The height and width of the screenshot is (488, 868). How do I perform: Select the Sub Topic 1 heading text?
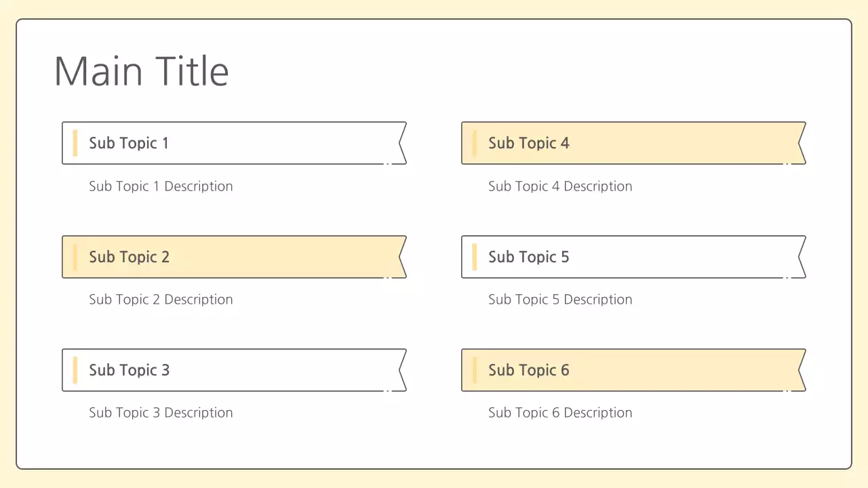point(129,143)
